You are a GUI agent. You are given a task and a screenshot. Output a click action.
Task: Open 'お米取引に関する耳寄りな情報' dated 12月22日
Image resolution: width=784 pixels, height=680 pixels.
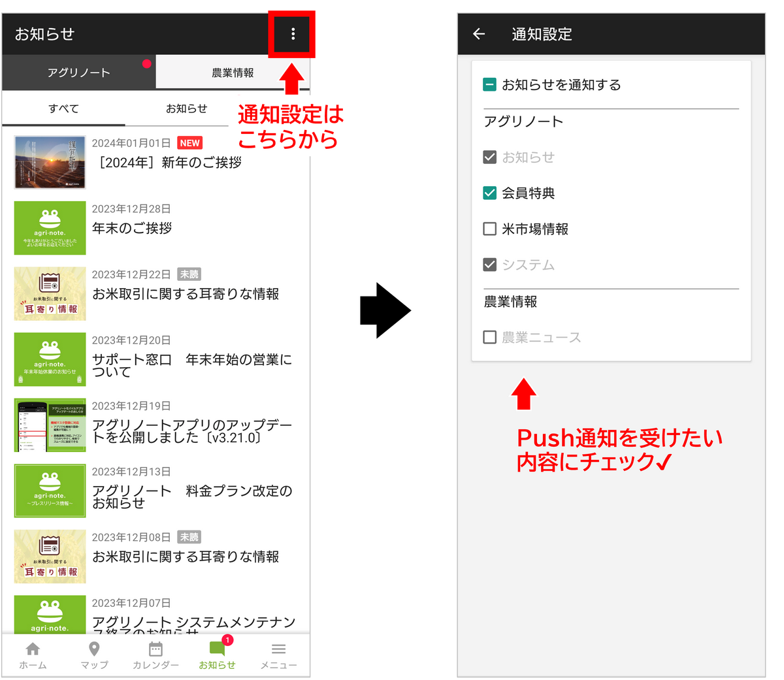(186, 294)
